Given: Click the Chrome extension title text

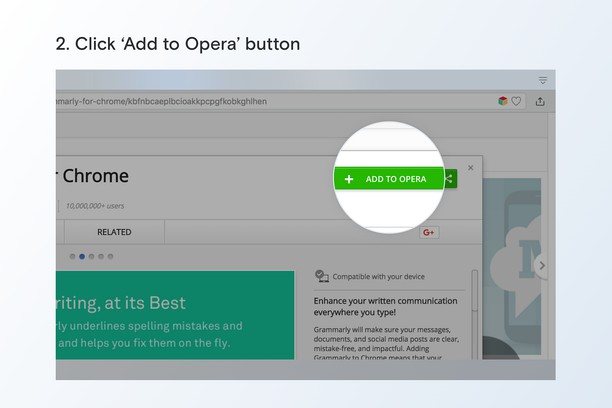Looking at the screenshot, I should pos(93,176).
